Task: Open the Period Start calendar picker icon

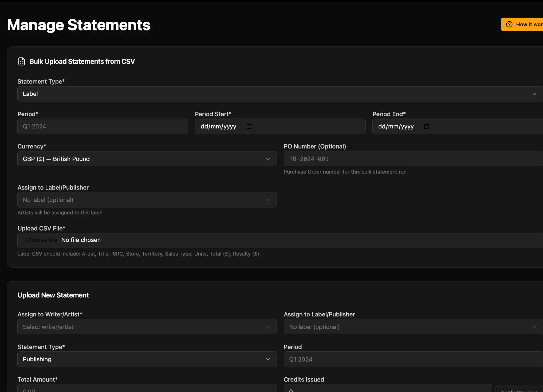Action: (249, 126)
